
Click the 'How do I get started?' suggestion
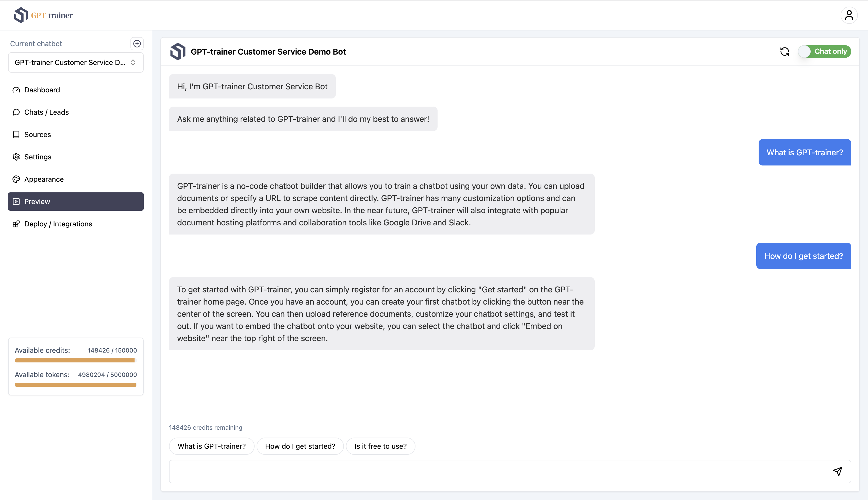pyautogui.click(x=300, y=446)
